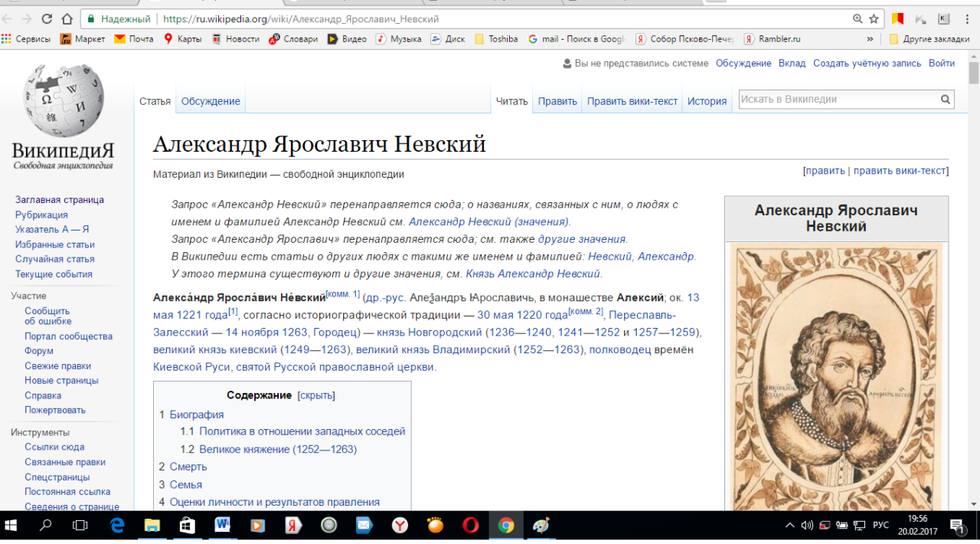
Task: Click Создать учётную запись link
Action: tap(867, 64)
